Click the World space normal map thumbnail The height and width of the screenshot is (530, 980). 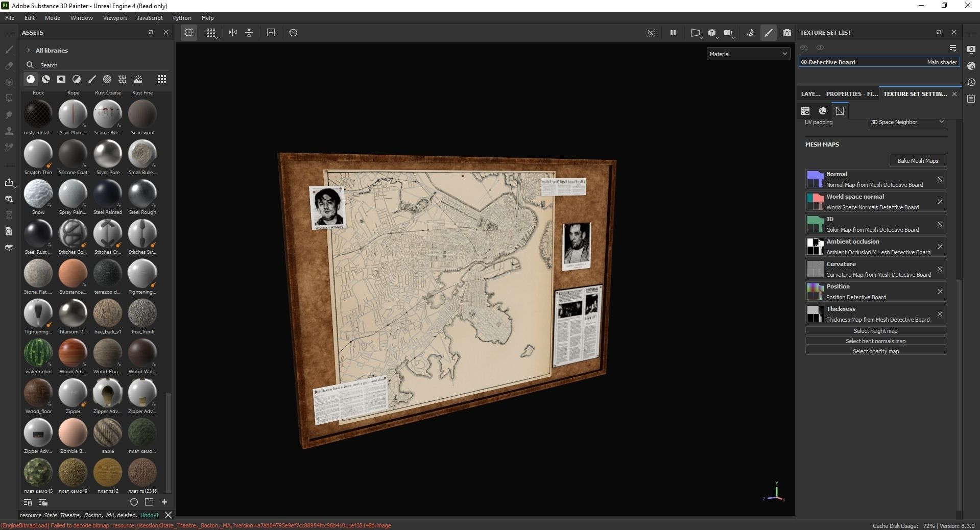tap(815, 202)
